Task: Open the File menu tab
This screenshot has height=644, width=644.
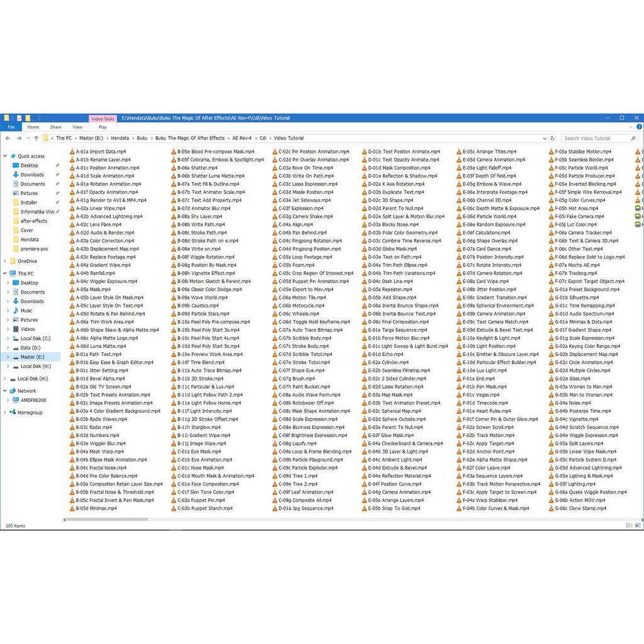Action: (x=11, y=127)
